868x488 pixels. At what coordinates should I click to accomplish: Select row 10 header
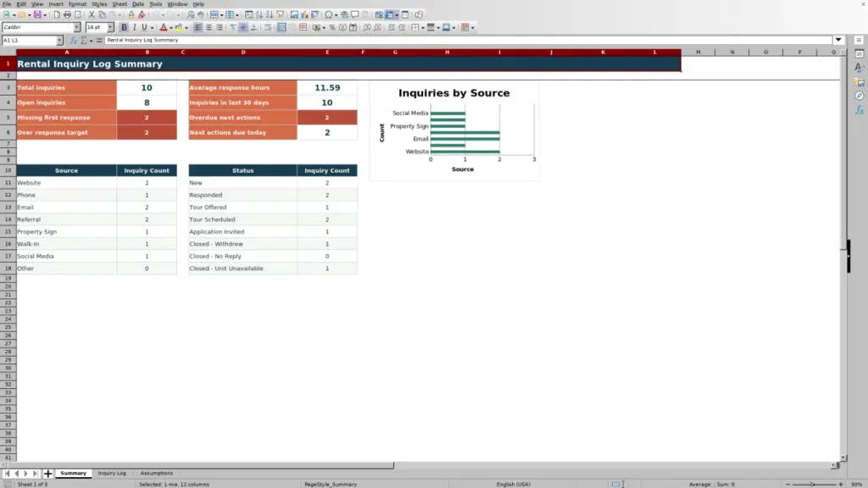point(8,170)
